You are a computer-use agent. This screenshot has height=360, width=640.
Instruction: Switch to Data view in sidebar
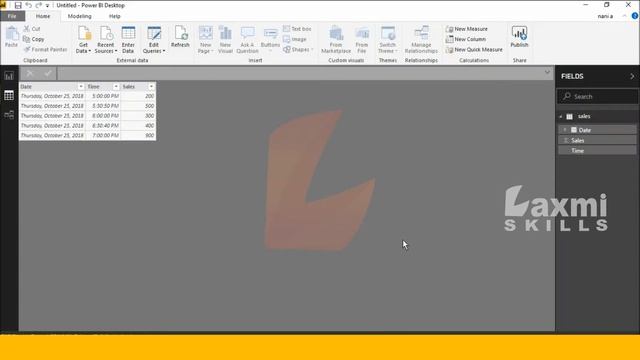click(9, 96)
